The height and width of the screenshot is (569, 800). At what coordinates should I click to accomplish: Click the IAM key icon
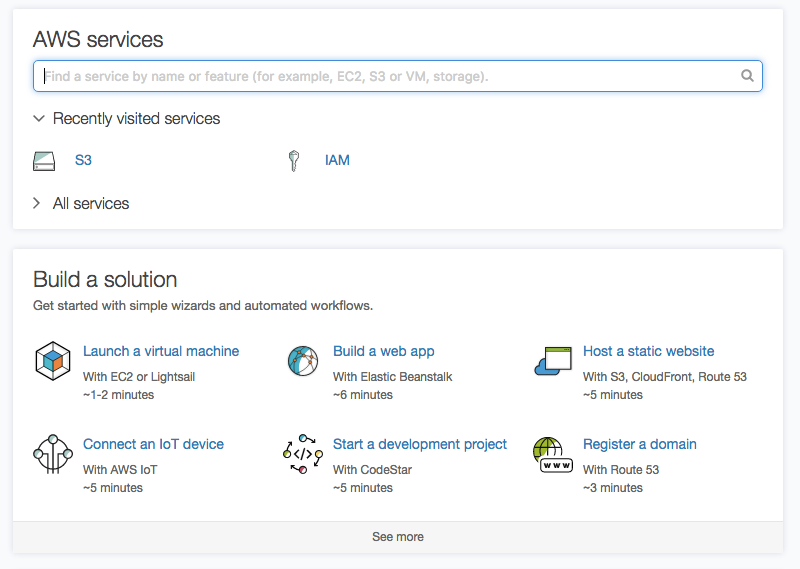[294, 161]
